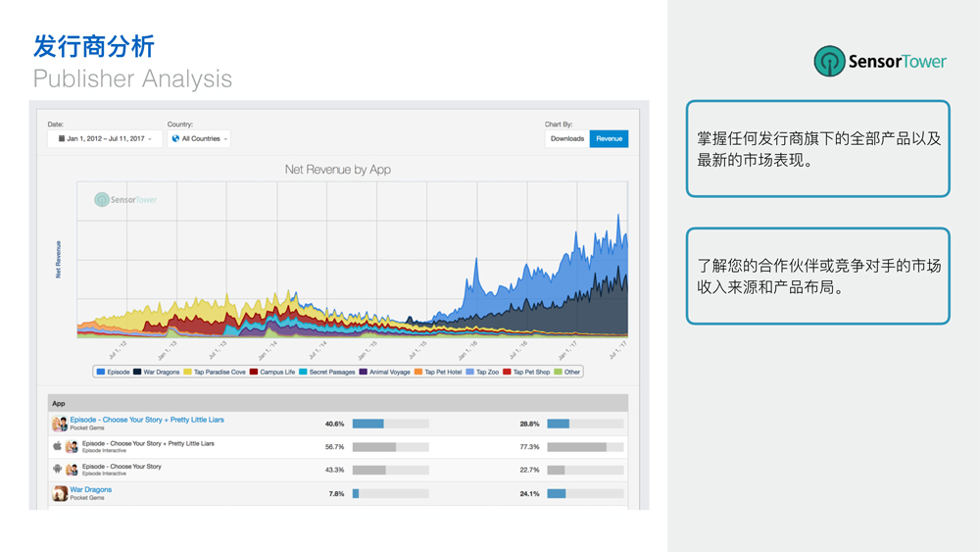The height and width of the screenshot is (552, 980).
Task: Select the Revenue chart option
Action: pyautogui.click(x=609, y=139)
